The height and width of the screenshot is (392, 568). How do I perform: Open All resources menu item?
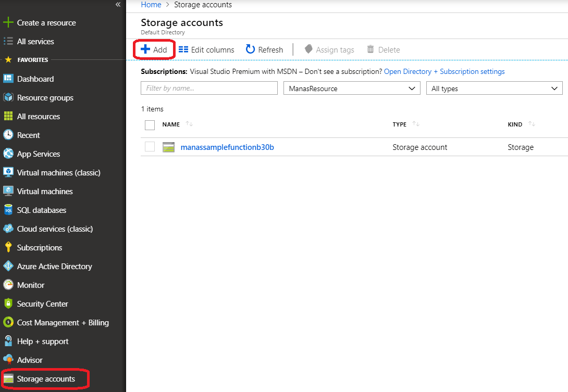pos(39,117)
